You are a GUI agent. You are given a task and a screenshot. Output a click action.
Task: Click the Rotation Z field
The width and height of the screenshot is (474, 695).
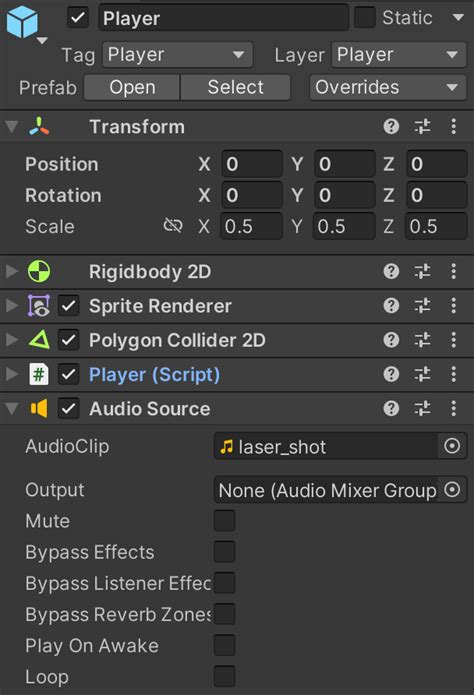click(x=436, y=195)
